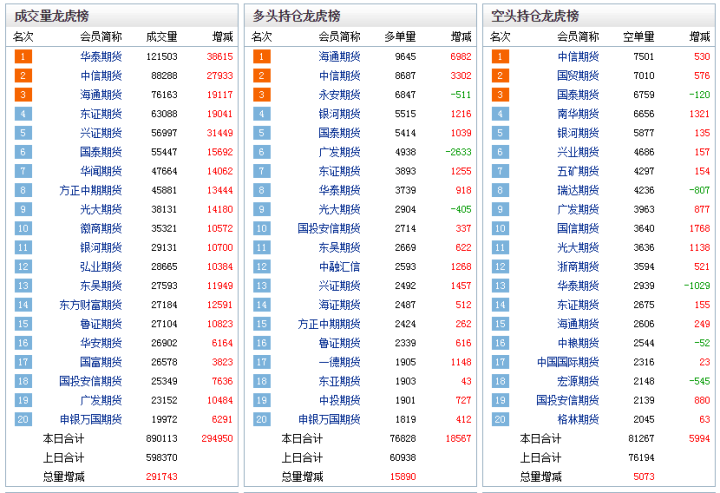Open 东亚期货 member link
Screen dimensions: 720x493
coord(339,381)
